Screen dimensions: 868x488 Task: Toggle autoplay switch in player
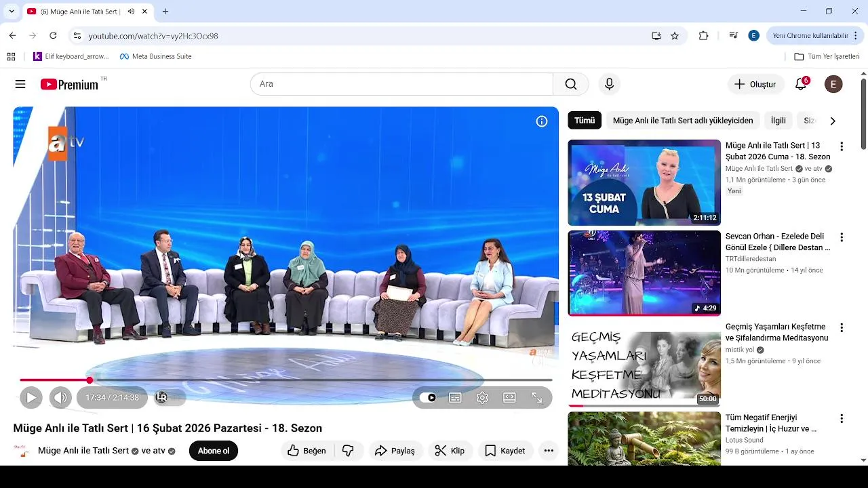point(428,398)
